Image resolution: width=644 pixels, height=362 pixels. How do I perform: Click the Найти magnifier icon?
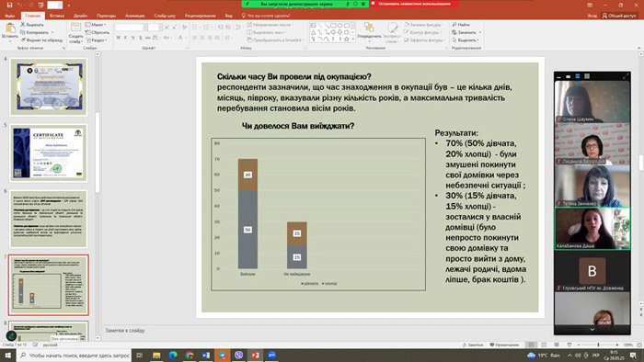click(x=454, y=25)
